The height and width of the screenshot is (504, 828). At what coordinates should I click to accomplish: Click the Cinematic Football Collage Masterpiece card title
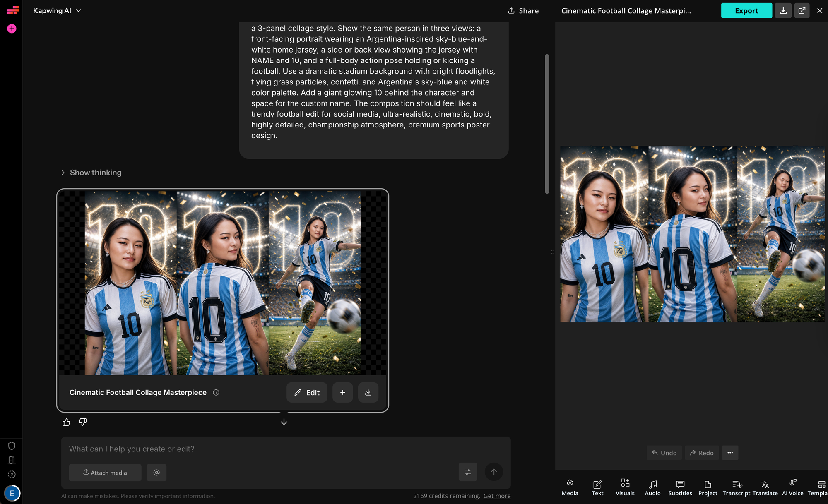(138, 392)
